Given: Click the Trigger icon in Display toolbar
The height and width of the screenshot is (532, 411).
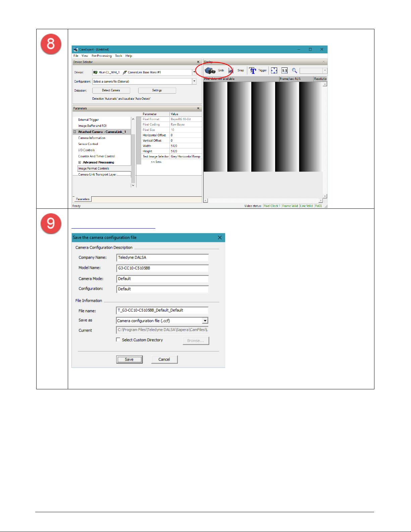Looking at the screenshot, I should [x=253, y=70].
